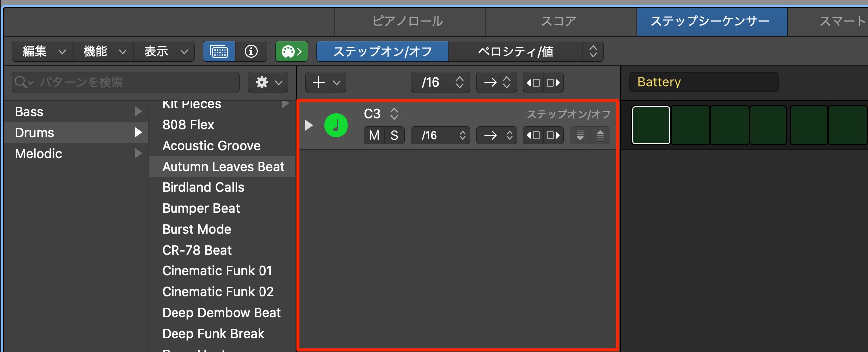Viewport: 868px width, 352px height.
Task: Select the Bass category
Action: [76, 112]
